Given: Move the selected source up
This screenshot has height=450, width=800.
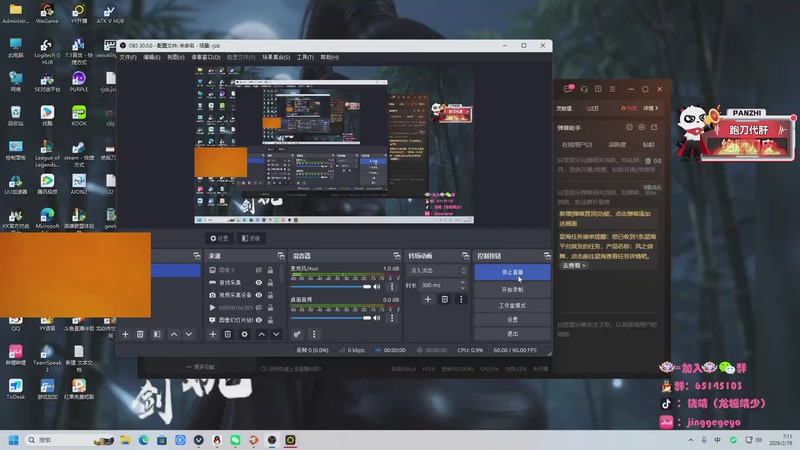Looking at the screenshot, I should tap(261, 334).
